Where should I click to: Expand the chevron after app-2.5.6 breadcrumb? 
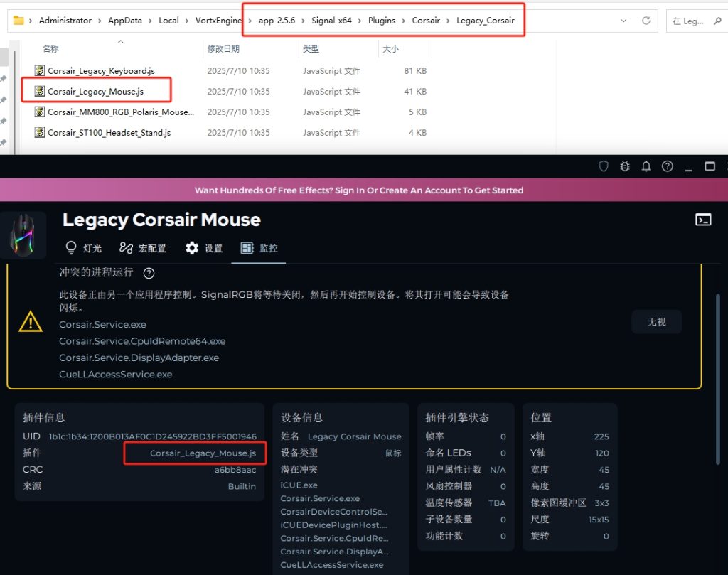[x=303, y=21]
